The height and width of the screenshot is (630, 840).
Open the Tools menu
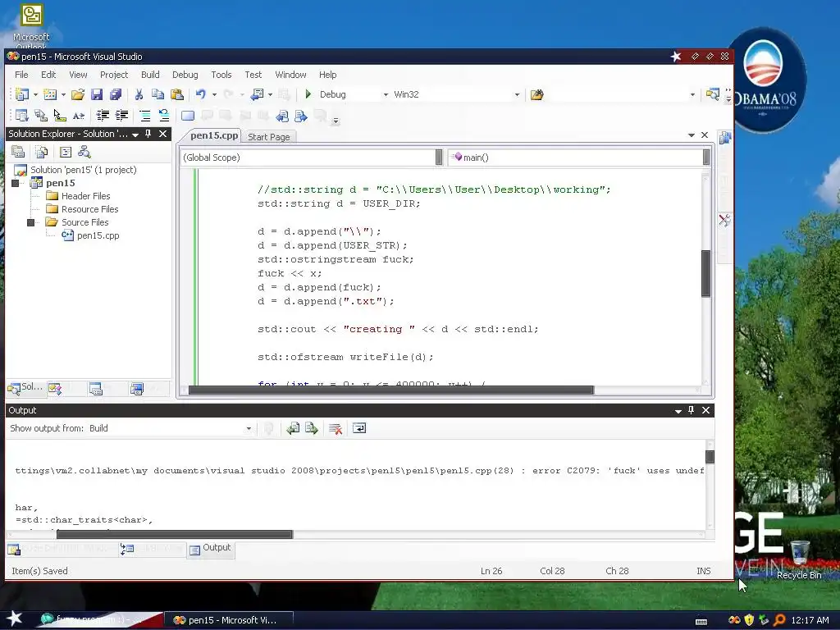221,75
